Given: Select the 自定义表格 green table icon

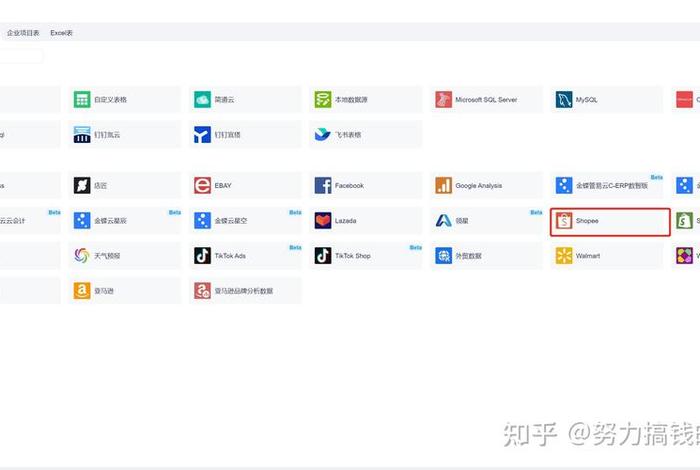Looking at the screenshot, I should pyautogui.click(x=82, y=100).
